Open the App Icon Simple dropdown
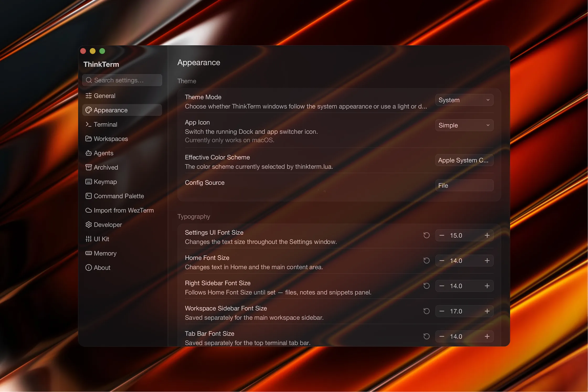 [x=464, y=125]
